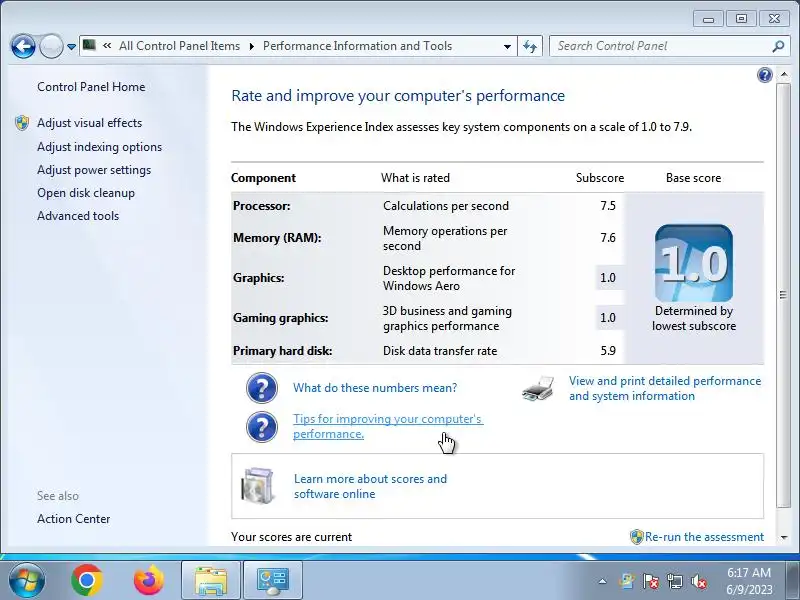800x600 pixels.
Task: Open All Control Panel Items breadcrumb
Action: coord(179,46)
